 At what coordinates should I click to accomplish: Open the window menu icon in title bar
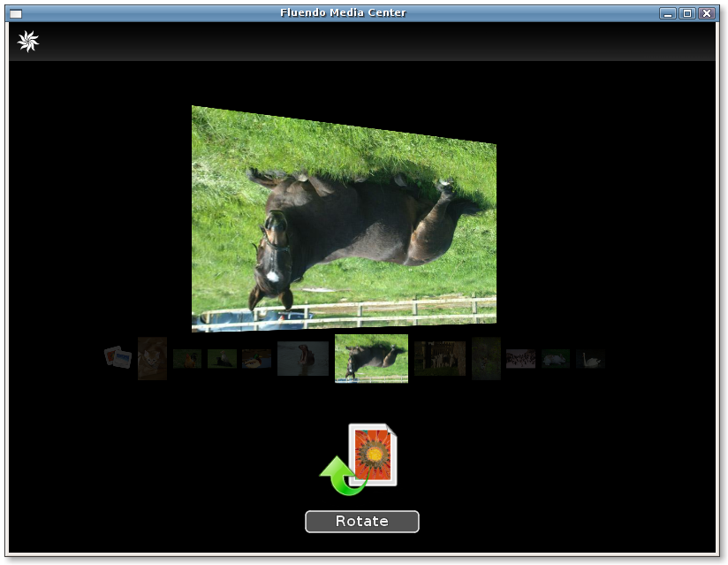point(16,13)
